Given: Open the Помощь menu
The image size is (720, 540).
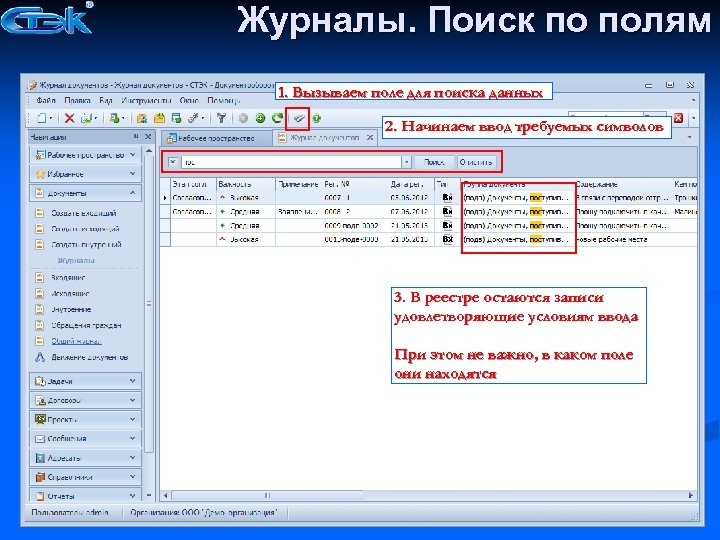Looking at the screenshot, I should pyautogui.click(x=223, y=100).
